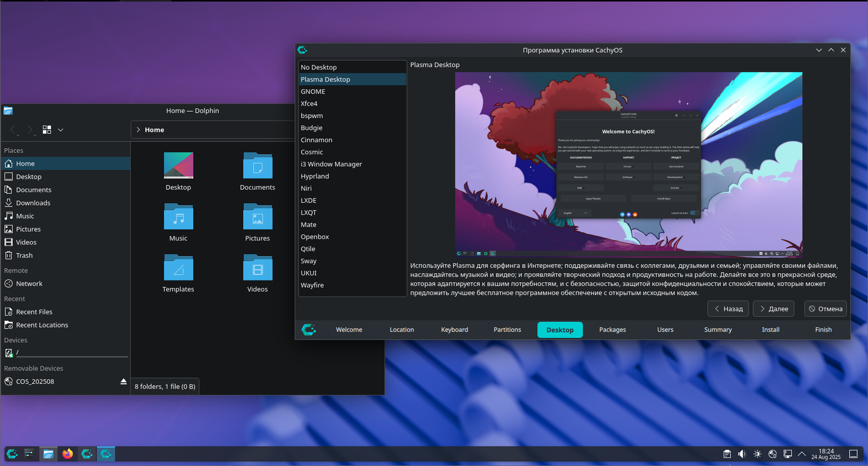Image resolution: width=868 pixels, height=466 pixels.
Task: Click the Finish step in installer
Action: click(x=823, y=330)
